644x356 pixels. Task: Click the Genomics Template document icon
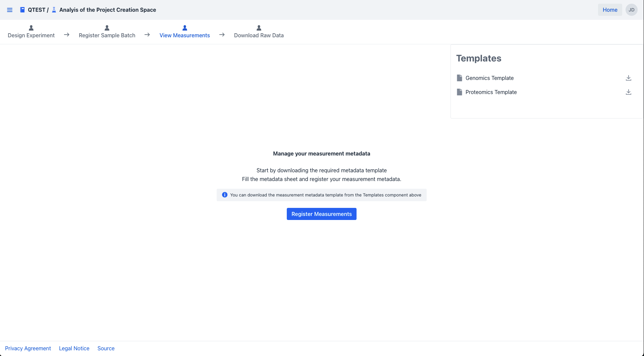point(459,78)
